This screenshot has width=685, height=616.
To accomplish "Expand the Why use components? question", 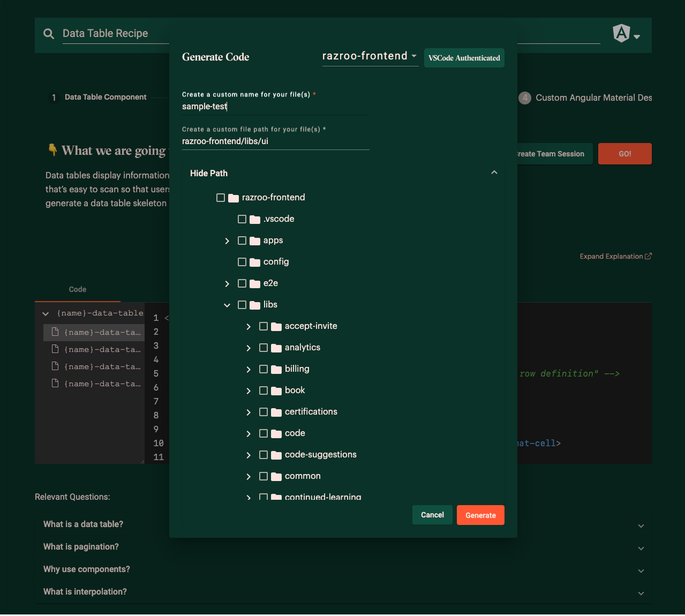I will (x=343, y=569).
